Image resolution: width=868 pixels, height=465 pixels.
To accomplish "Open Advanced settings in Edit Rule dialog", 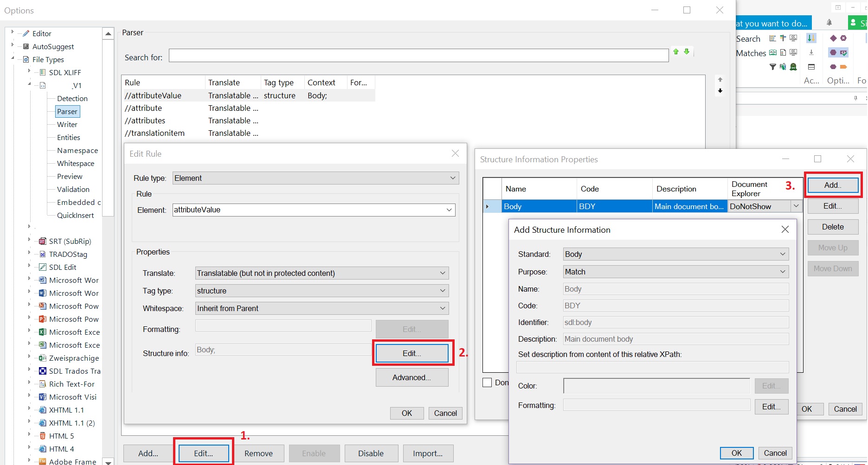I will [411, 377].
